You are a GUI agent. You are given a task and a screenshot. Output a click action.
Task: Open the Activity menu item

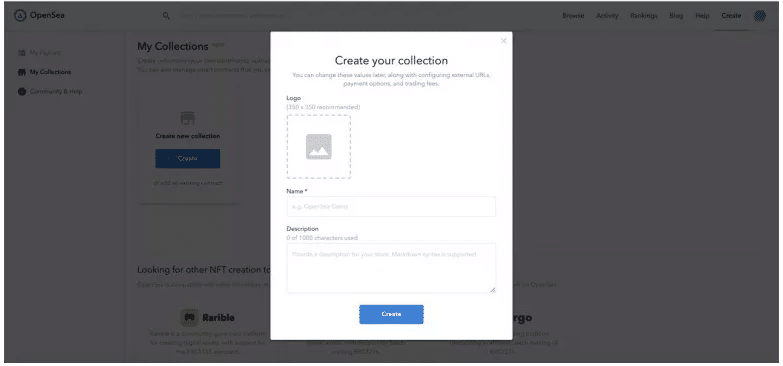click(x=607, y=15)
